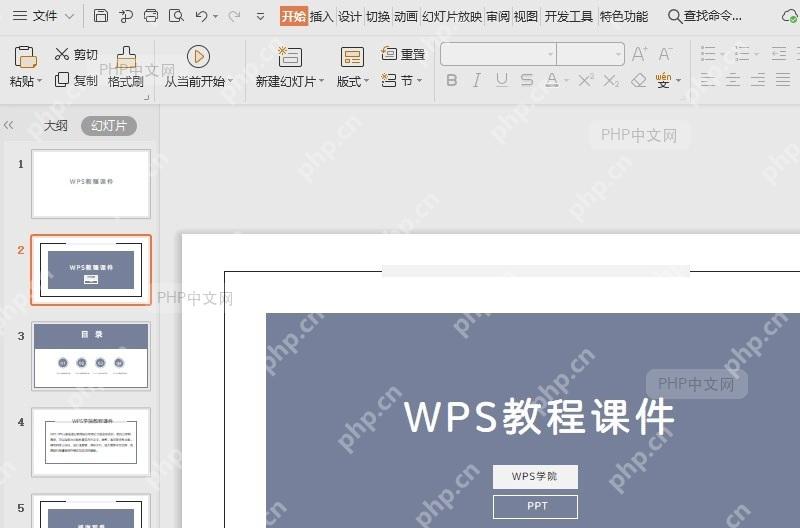Expand the 粘贴 dropdown arrow
Screen dimensions: 800x528
[x=40, y=81]
